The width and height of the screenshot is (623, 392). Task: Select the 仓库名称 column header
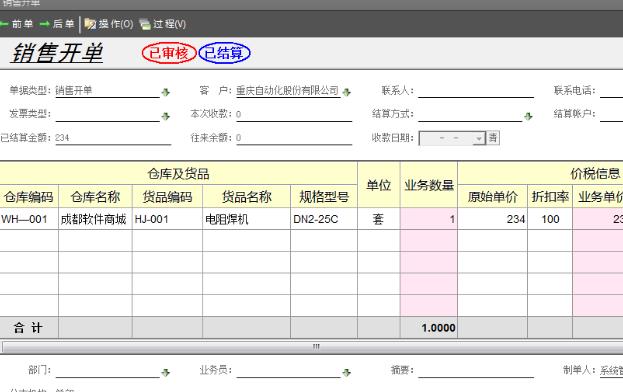click(95, 197)
